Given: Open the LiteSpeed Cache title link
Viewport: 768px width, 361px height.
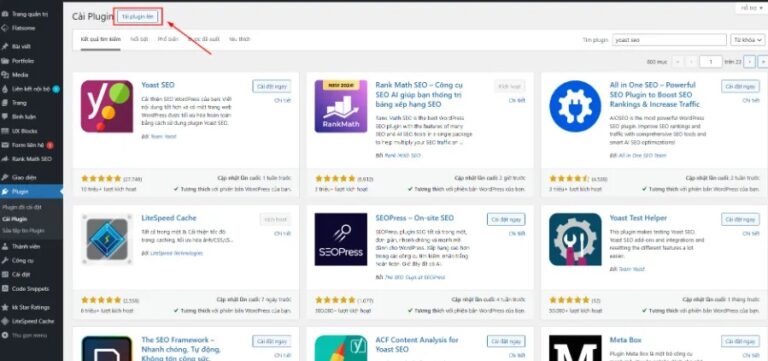Looking at the screenshot, I should pyautogui.click(x=168, y=218).
